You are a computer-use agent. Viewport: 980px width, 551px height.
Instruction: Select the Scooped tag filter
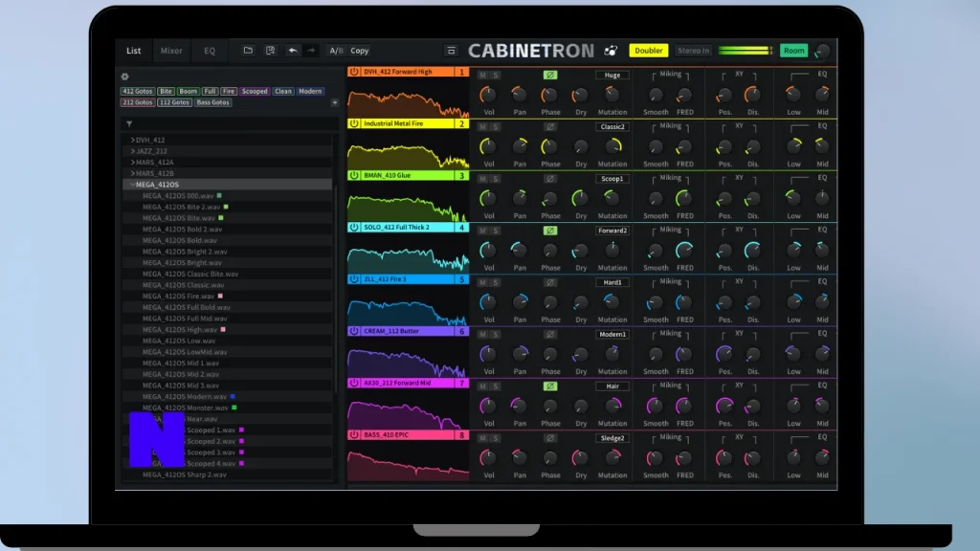(x=255, y=91)
